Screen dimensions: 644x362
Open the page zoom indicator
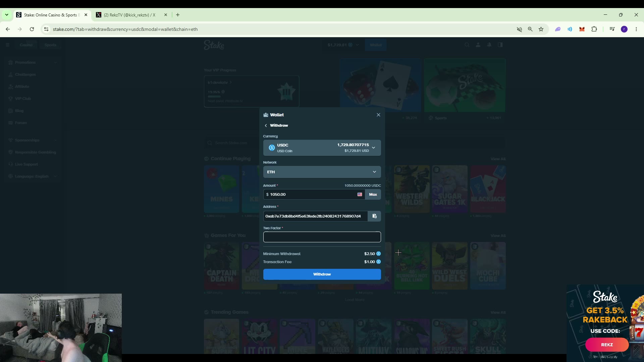click(530, 29)
